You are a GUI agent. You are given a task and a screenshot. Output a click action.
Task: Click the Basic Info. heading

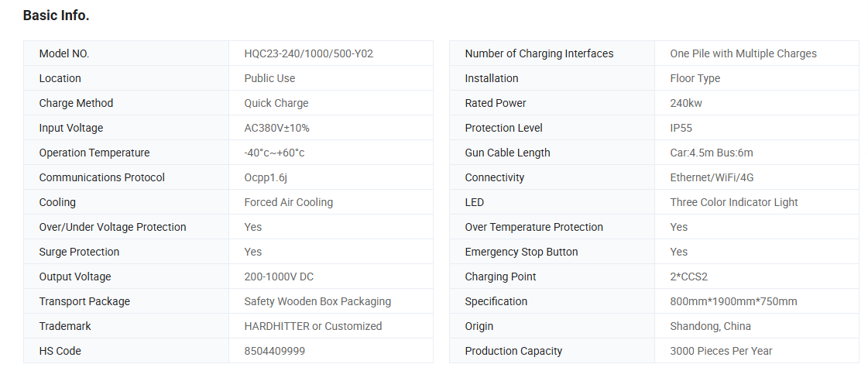pos(56,16)
